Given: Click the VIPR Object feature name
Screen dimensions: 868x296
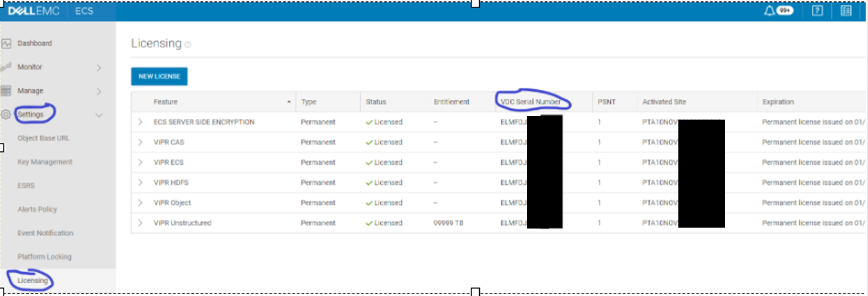Looking at the screenshot, I should coord(172,203).
